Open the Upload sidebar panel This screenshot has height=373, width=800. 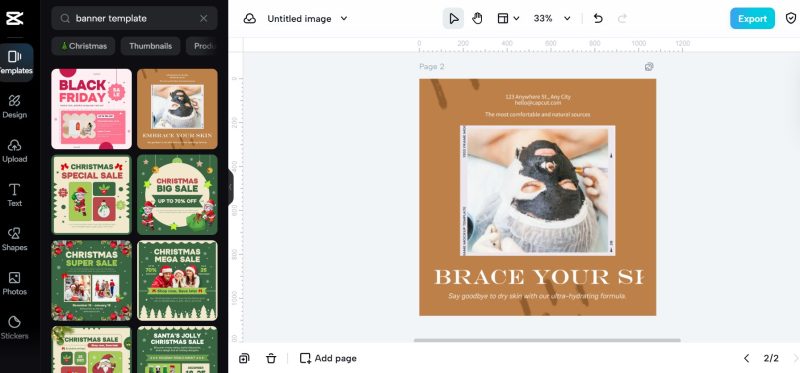tap(14, 151)
